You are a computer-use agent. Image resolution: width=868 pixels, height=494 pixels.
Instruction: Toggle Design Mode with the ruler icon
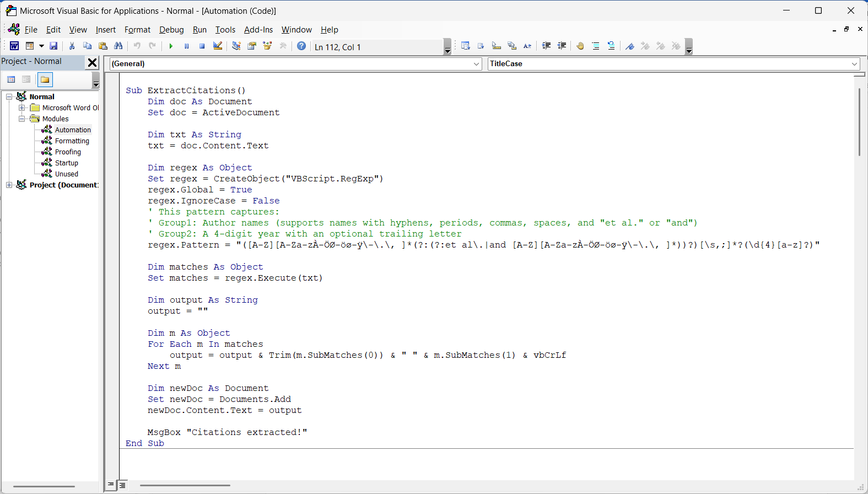pyautogui.click(x=218, y=46)
